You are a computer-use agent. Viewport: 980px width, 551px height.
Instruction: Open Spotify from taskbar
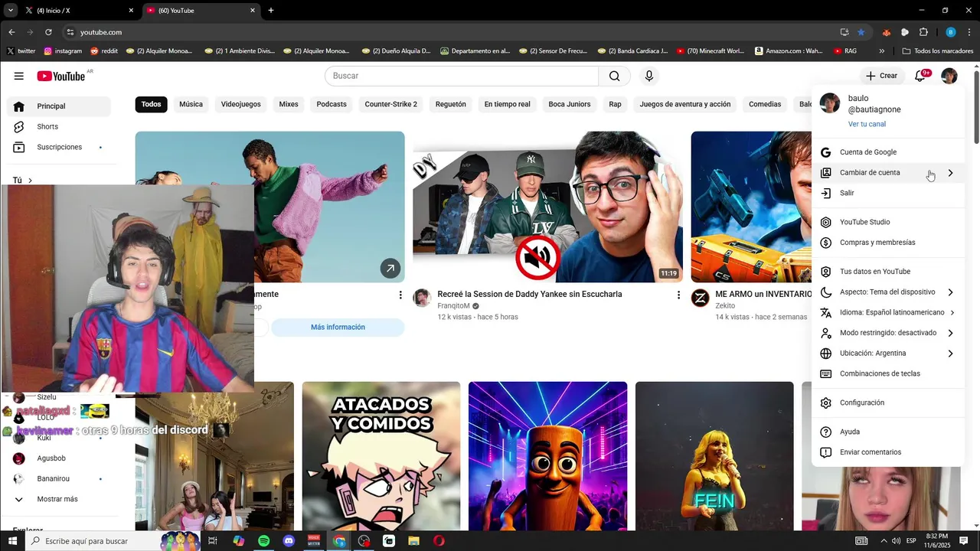point(263,541)
